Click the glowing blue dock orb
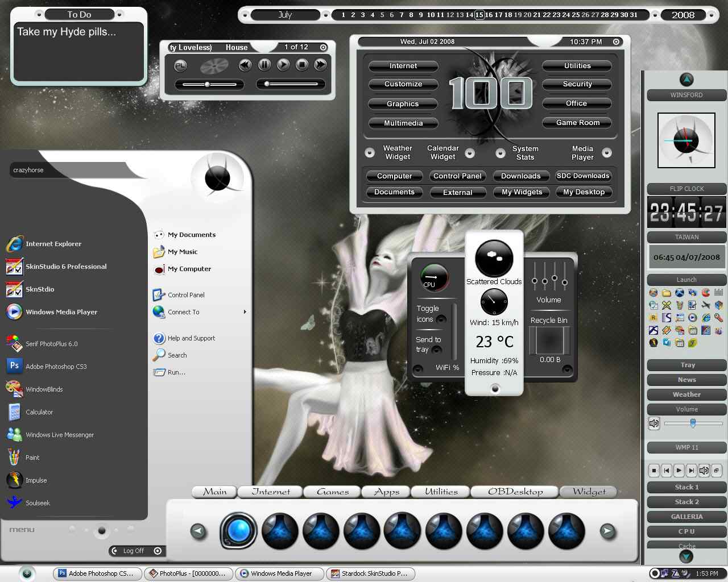Image resolution: width=728 pixels, height=582 pixels. coord(239,530)
